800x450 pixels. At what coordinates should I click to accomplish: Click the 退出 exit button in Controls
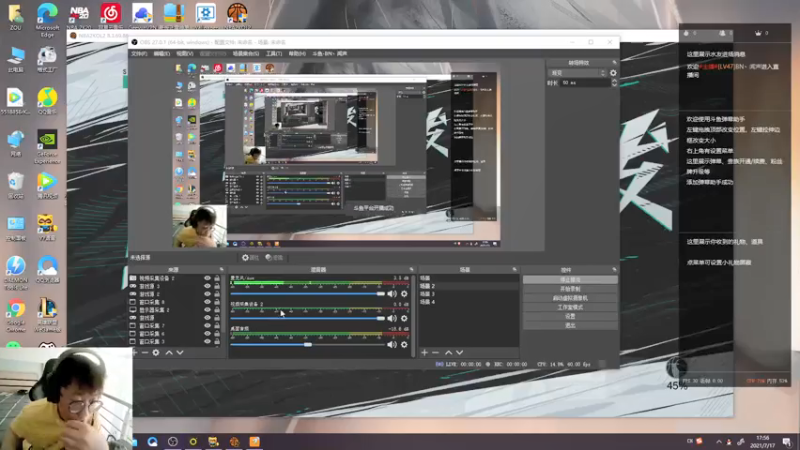(x=570, y=325)
